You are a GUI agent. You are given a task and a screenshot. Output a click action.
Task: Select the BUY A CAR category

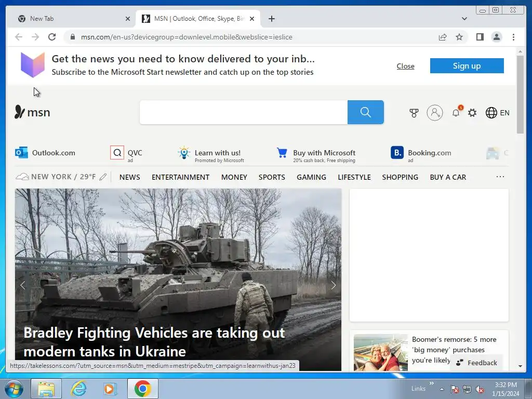[448, 177]
